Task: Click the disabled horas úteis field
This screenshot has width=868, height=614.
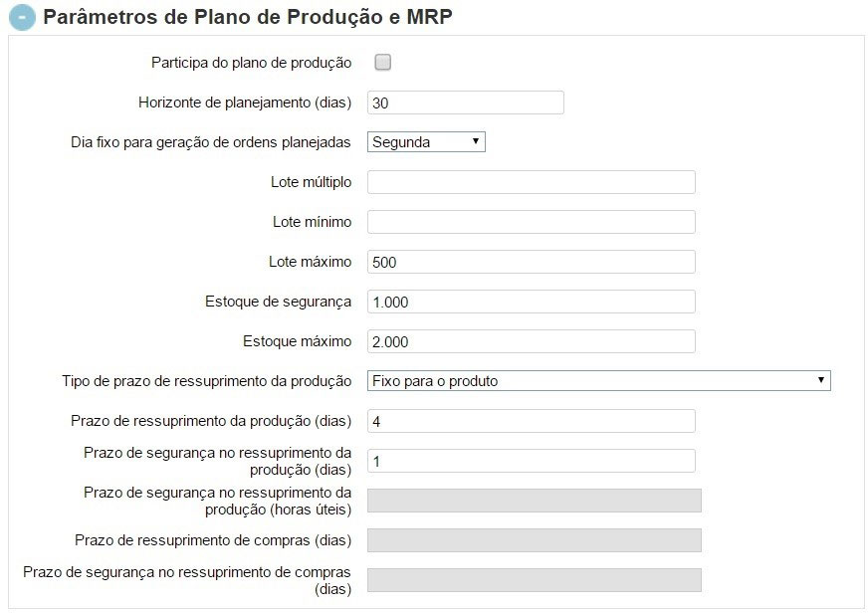Action: tap(535, 500)
